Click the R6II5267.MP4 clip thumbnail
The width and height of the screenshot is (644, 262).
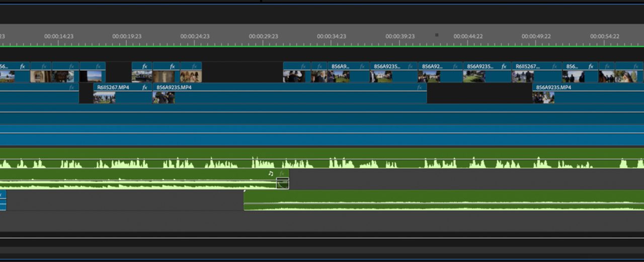tap(104, 97)
